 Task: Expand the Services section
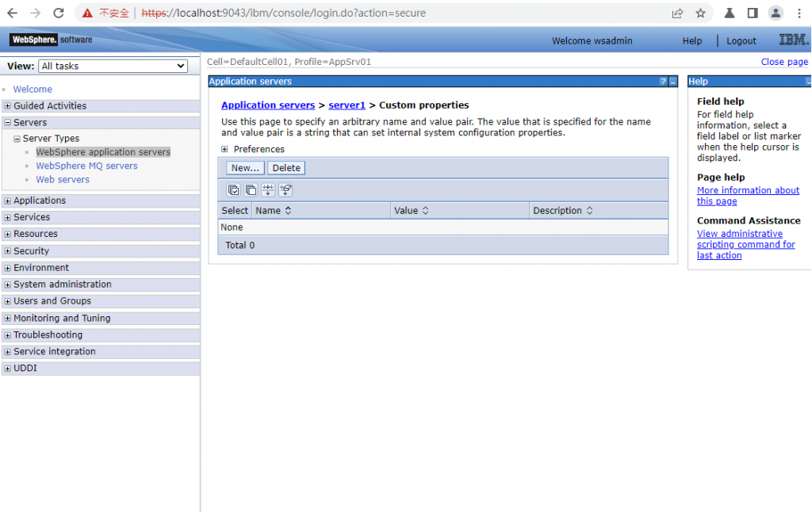[x=7, y=217]
